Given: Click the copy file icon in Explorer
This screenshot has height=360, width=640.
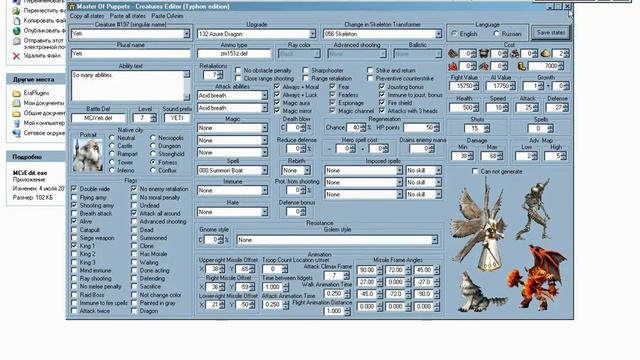Looking at the screenshot, I should 16,20.
